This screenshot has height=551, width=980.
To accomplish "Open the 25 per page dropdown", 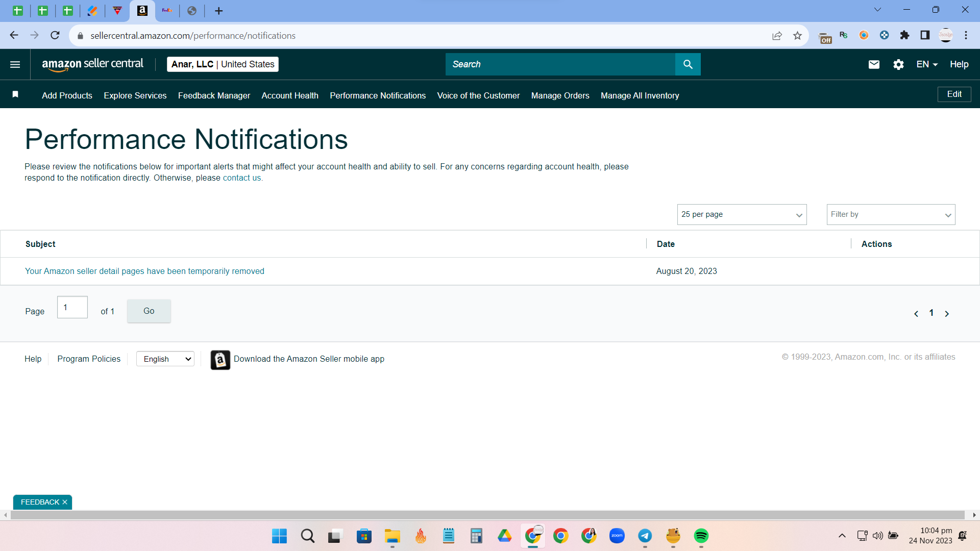I will point(742,215).
